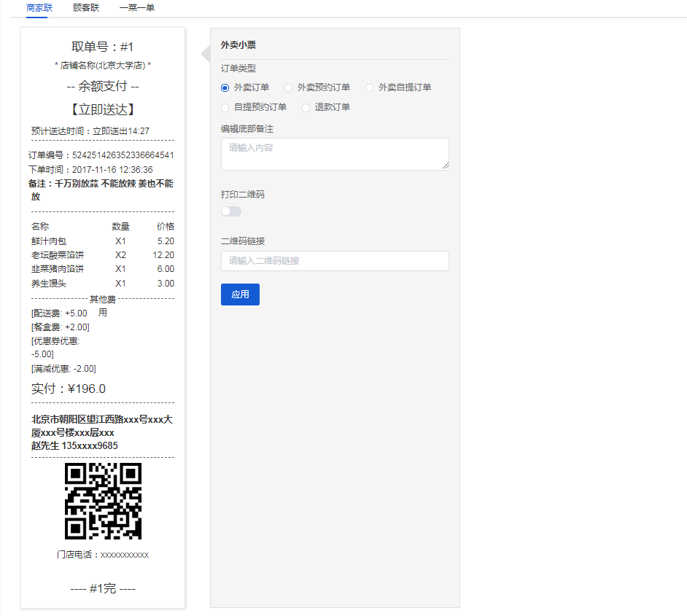Click the 订单编号 line on receipt
This screenshot has width=687, height=616.
click(x=101, y=155)
